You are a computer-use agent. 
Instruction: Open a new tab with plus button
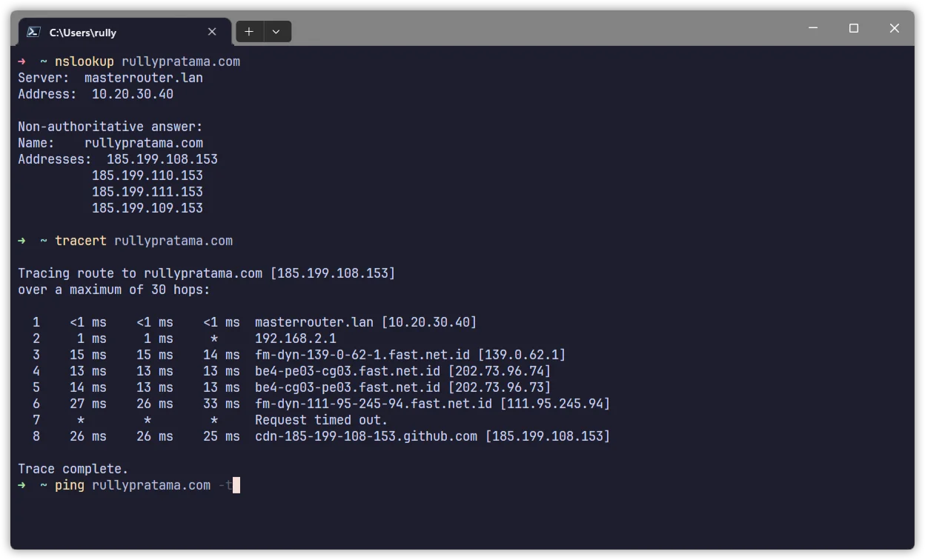tap(249, 32)
